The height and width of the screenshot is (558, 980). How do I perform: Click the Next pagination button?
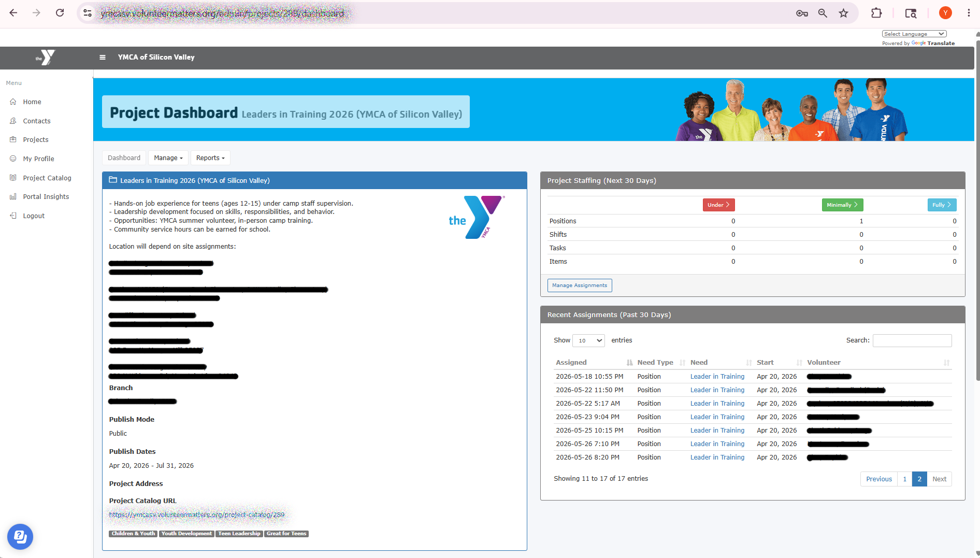click(x=940, y=479)
